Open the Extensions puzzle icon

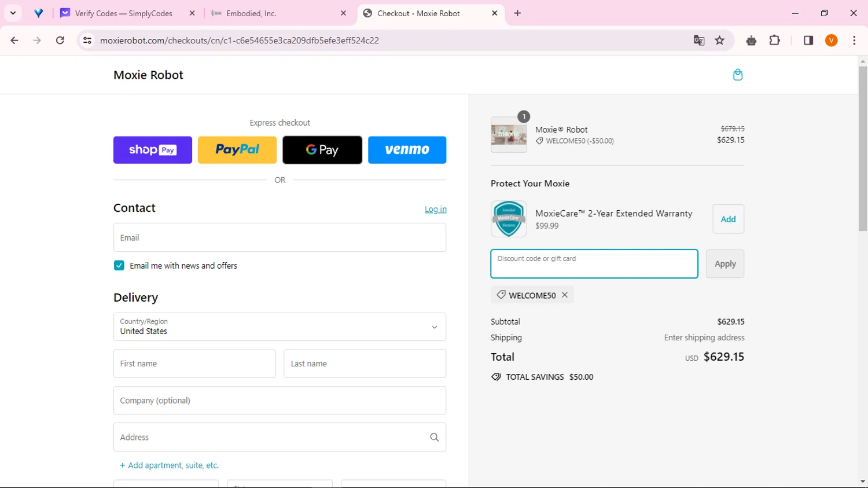tap(774, 41)
